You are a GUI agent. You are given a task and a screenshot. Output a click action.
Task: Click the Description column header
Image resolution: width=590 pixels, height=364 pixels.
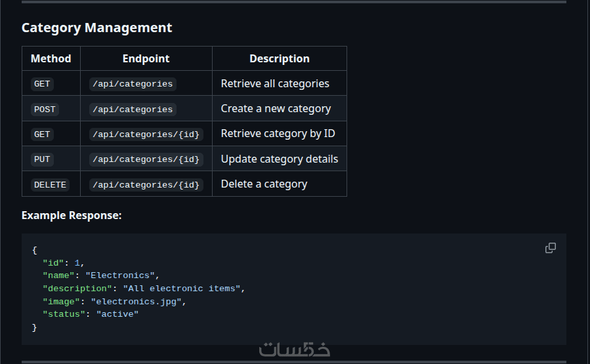[280, 58]
